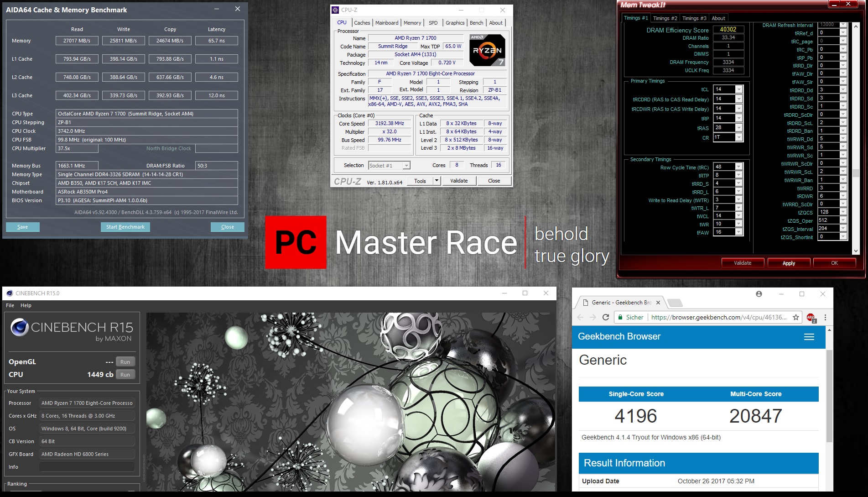Open the Help menu in Cinebench
Viewport: 868px width, 497px height.
(x=26, y=305)
